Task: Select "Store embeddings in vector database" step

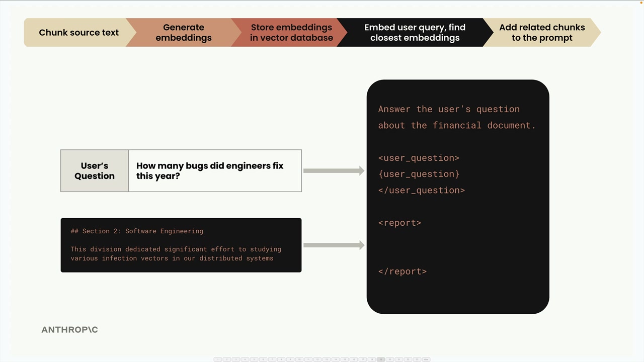Action: [x=291, y=33]
